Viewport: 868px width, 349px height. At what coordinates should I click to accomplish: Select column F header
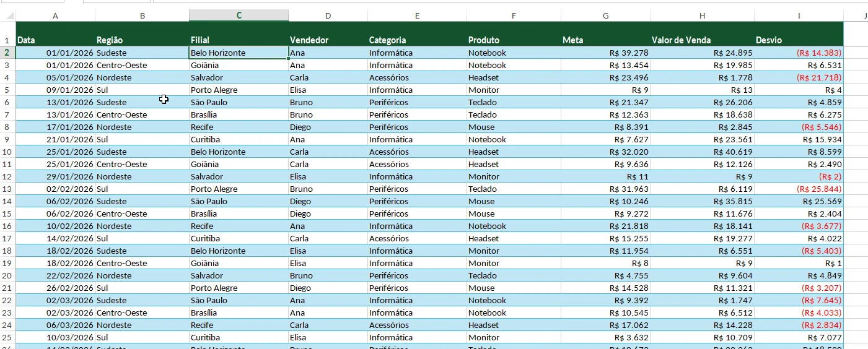click(514, 15)
